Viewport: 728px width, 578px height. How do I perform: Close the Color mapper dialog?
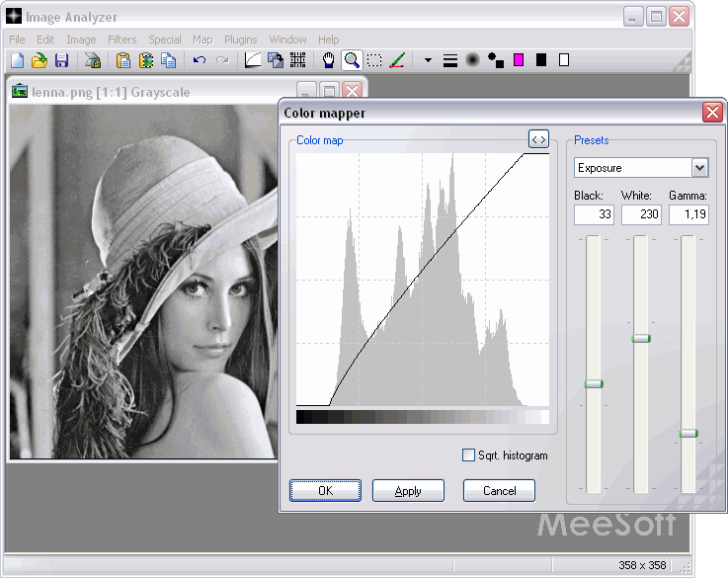(x=712, y=113)
